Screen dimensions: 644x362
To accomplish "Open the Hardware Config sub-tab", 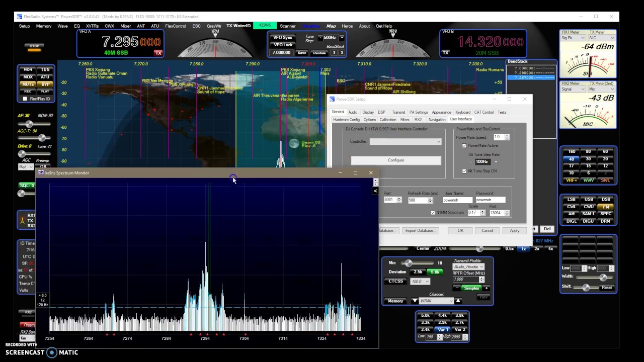I will [x=346, y=120].
